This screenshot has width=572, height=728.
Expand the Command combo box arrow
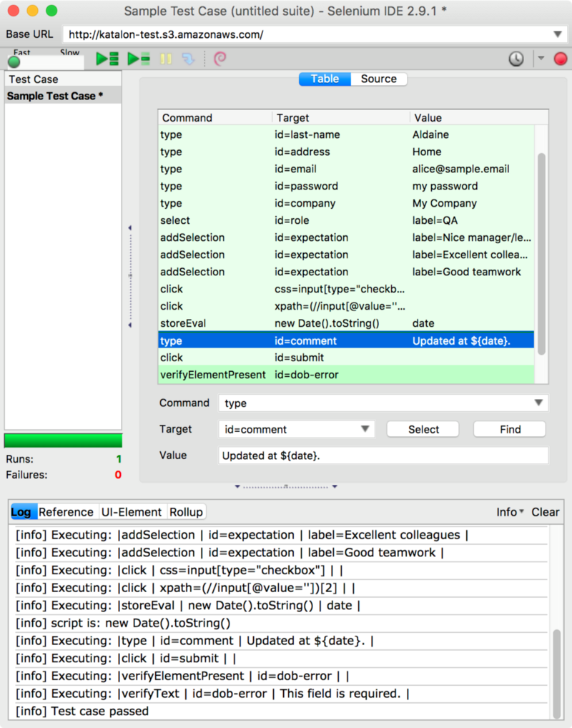click(x=538, y=403)
